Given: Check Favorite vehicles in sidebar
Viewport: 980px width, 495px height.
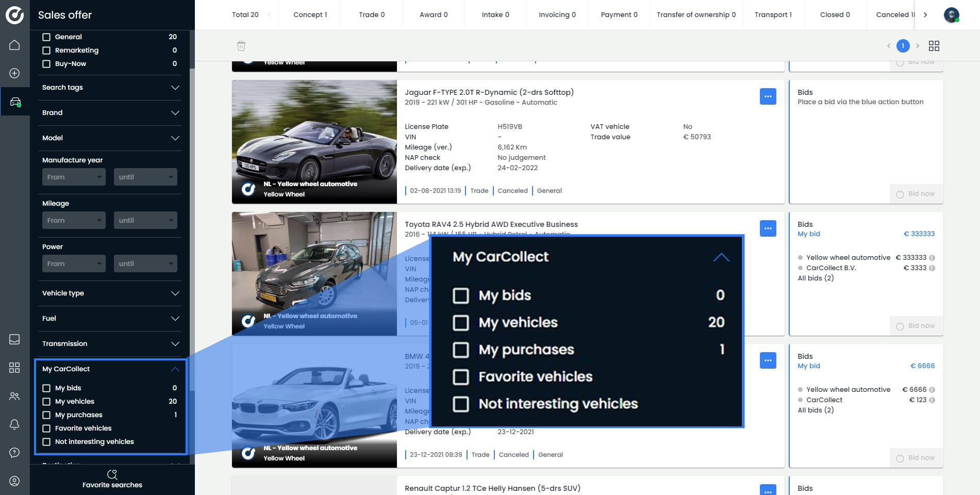Looking at the screenshot, I should [46, 428].
